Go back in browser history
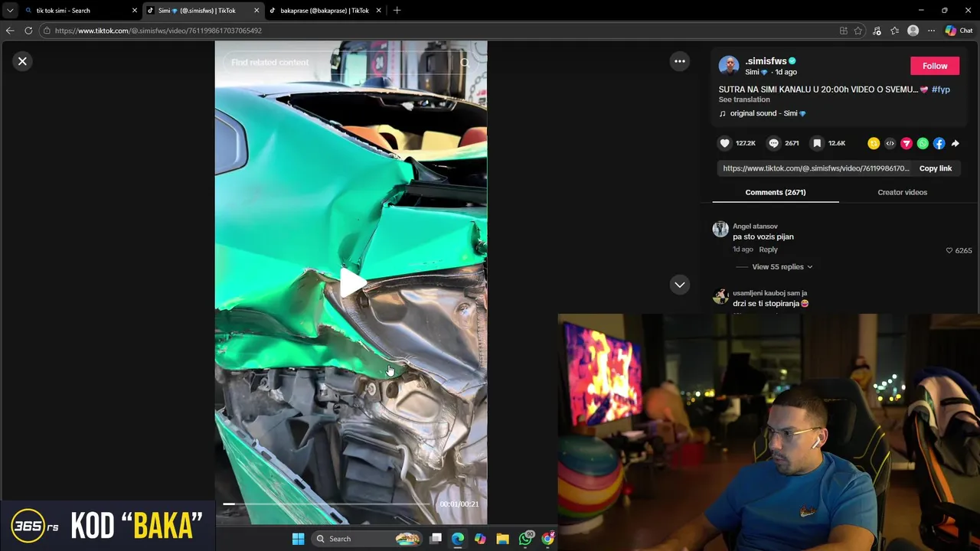This screenshot has width=980, height=551. coord(10,31)
